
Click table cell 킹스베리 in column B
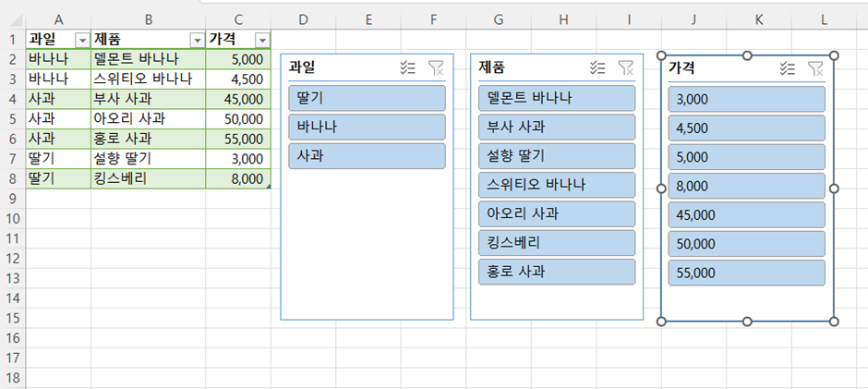[149, 179]
